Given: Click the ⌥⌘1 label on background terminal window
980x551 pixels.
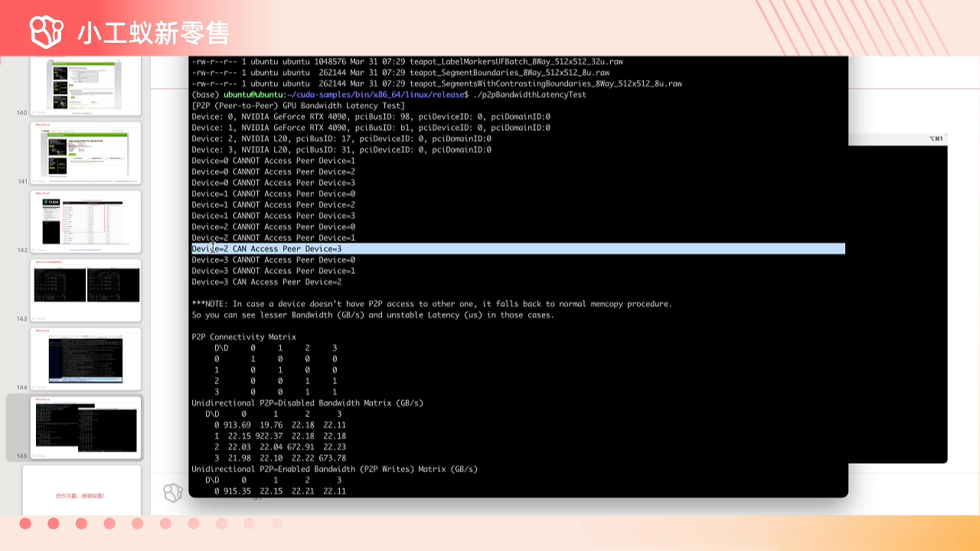Looking at the screenshot, I should [x=936, y=139].
